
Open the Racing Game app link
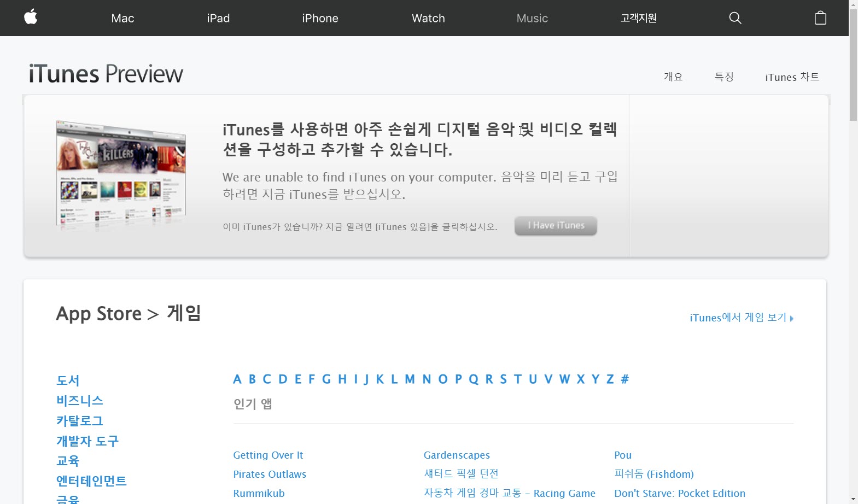point(510,493)
